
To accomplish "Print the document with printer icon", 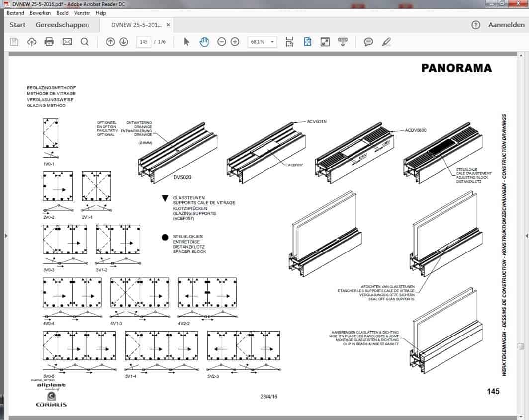I will tap(49, 42).
